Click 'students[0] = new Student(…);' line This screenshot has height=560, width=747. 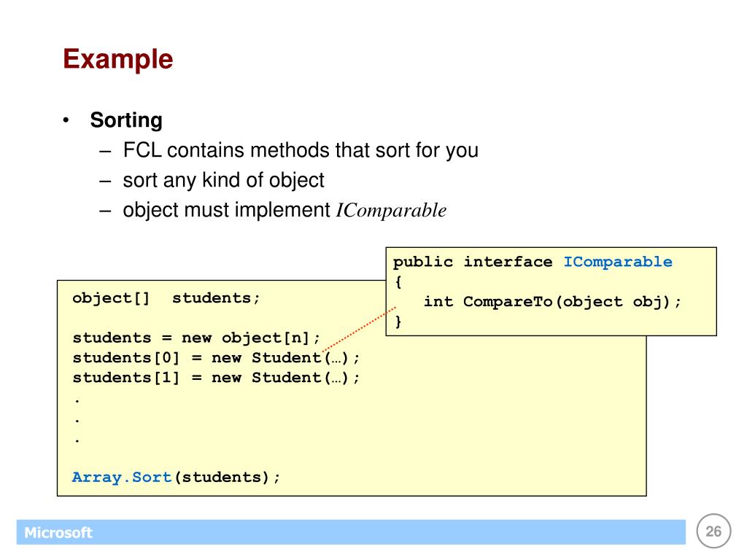[216, 358]
